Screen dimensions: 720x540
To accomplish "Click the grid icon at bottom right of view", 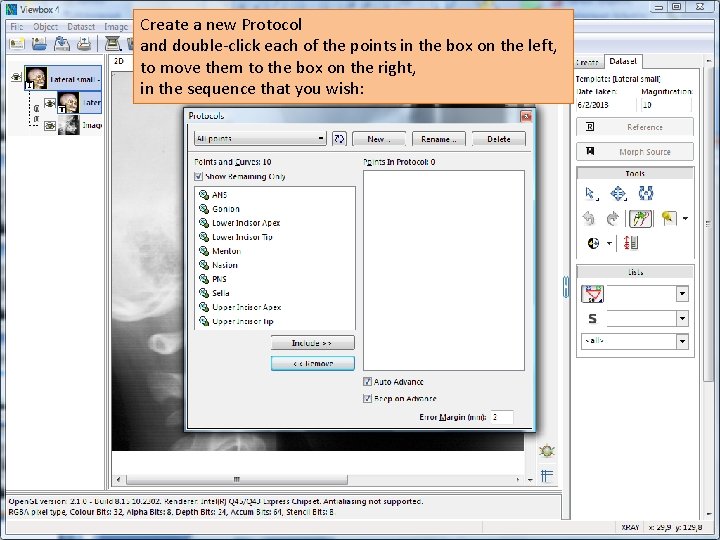I will [x=547, y=476].
